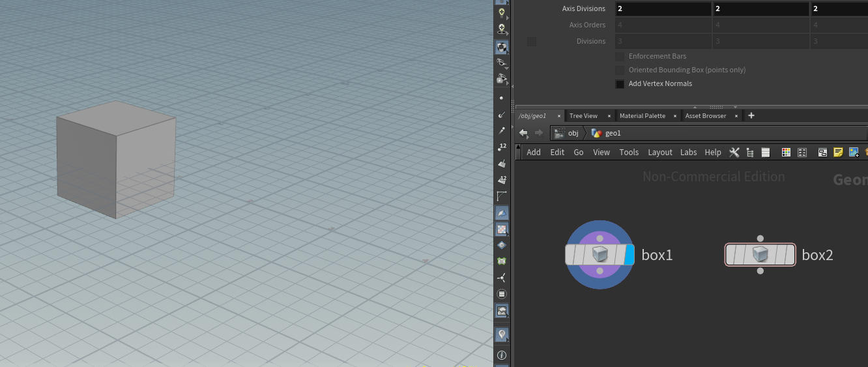Image resolution: width=868 pixels, height=367 pixels.
Task: Open the Help menu in the network editor
Action: click(713, 152)
